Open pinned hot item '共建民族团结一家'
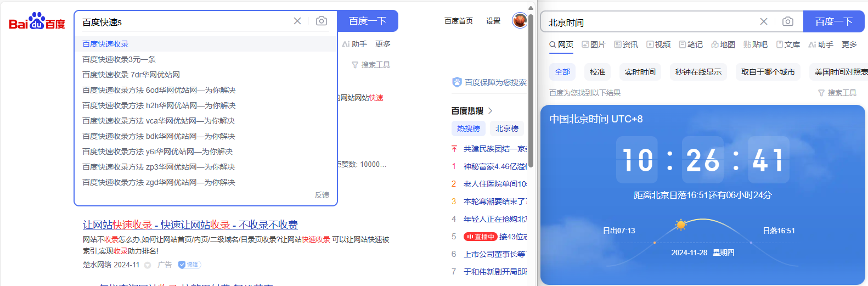Screen dimensions: 868x286 [x=494, y=149]
